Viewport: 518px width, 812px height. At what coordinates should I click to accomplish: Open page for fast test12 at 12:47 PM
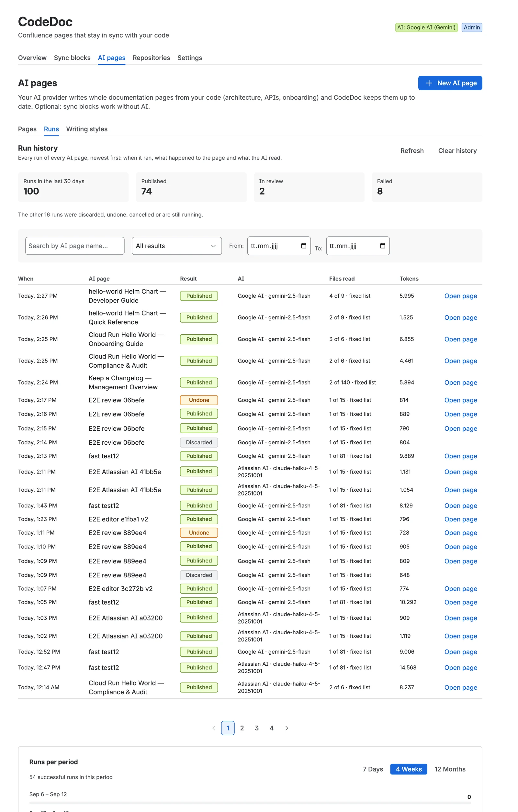460,668
